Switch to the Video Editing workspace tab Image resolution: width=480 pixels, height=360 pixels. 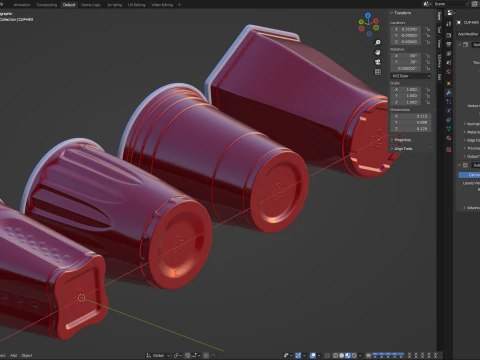pyautogui.click(x=162, y=5)
